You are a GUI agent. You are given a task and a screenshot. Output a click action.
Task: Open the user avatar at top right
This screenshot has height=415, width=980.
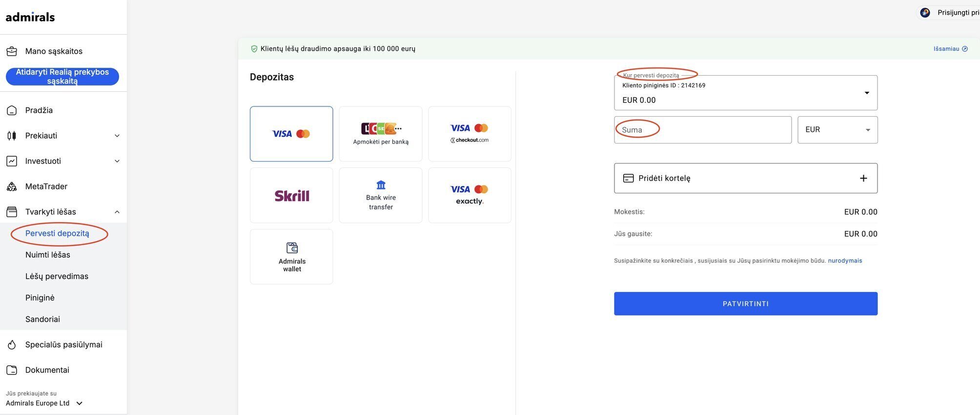pyautogui.click(x=925, y=13)
